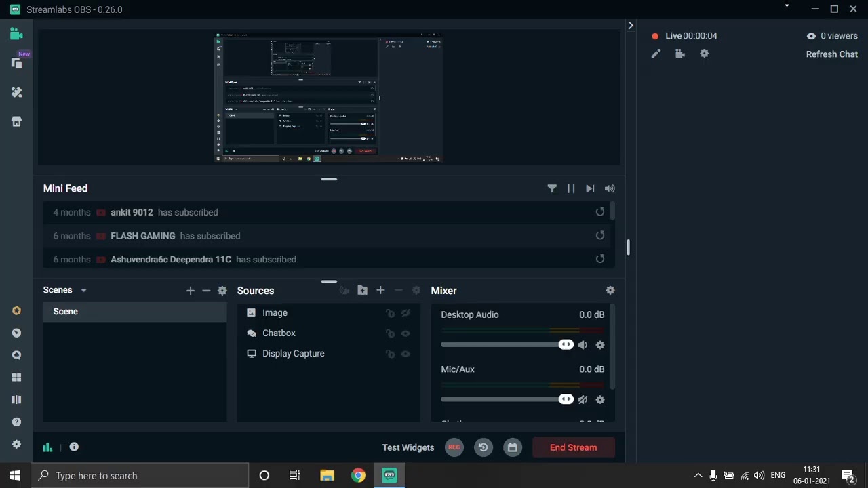Open Windows Start menu

click(16, 476)
